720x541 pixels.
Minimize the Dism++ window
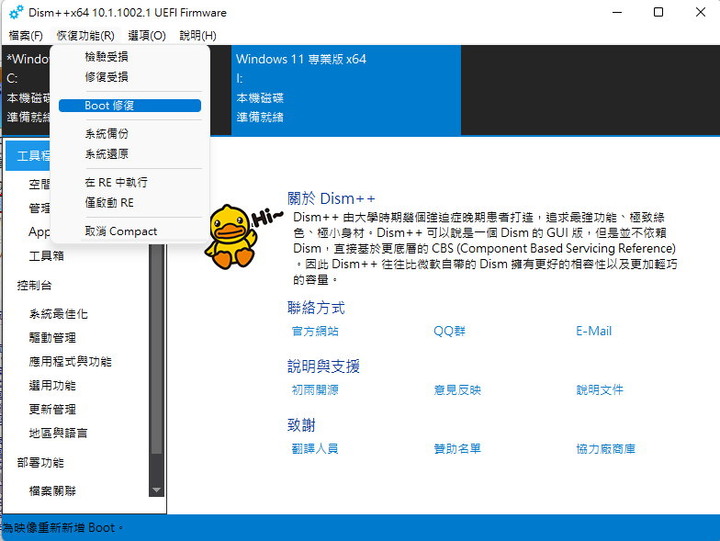coord(617,12)
